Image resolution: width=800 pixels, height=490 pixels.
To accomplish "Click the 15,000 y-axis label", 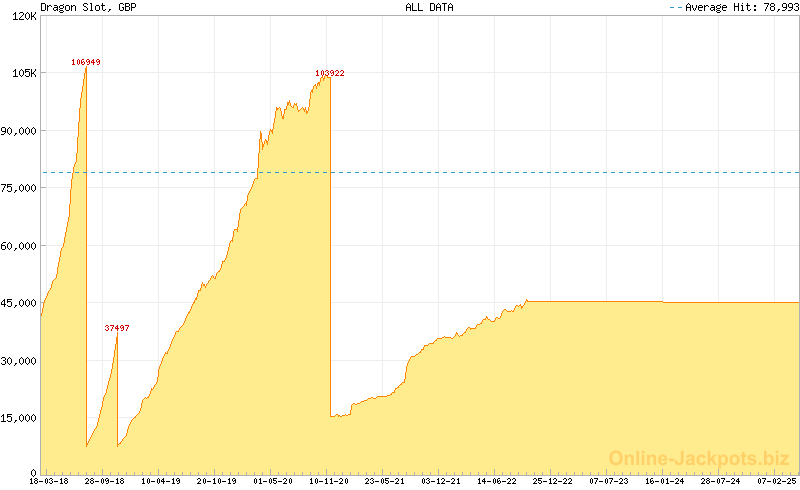I will tap(19, 418).
